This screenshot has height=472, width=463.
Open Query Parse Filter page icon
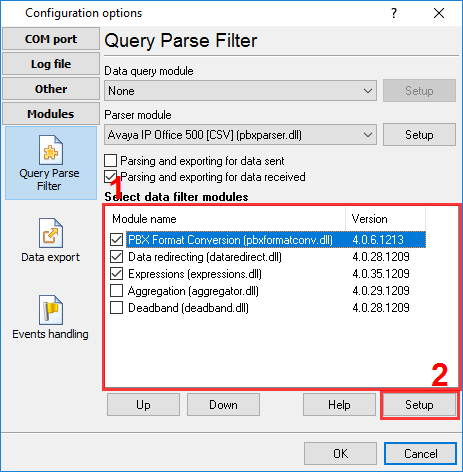point(51,163)
